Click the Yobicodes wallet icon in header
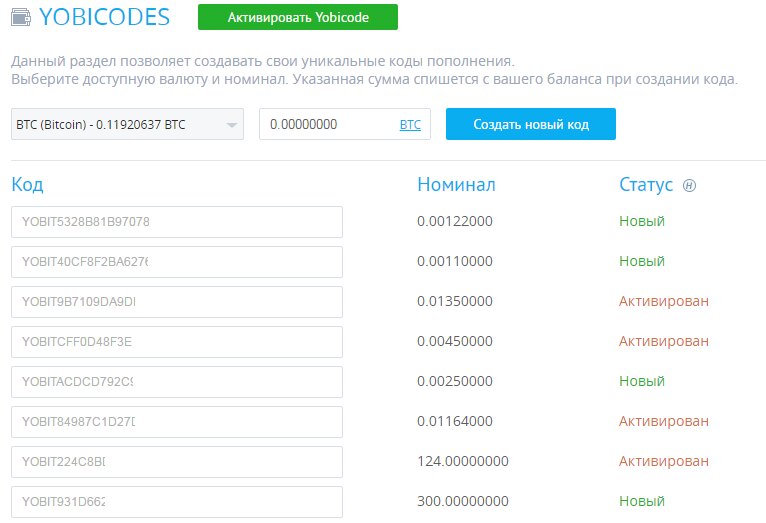This screenshot has width=766, height=523. point(20,17)
